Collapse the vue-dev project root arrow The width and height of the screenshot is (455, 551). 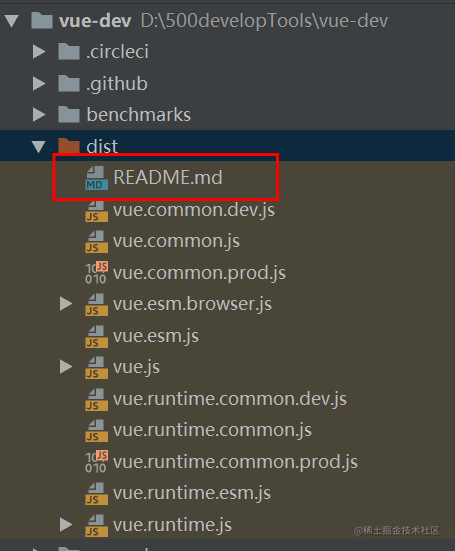click(12, 21)
